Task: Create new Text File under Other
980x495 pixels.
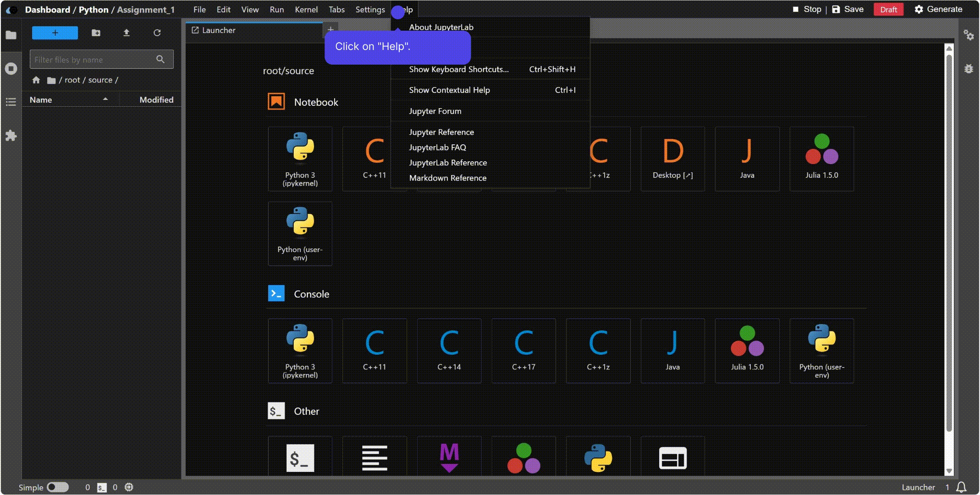Action: pos(374,456)
